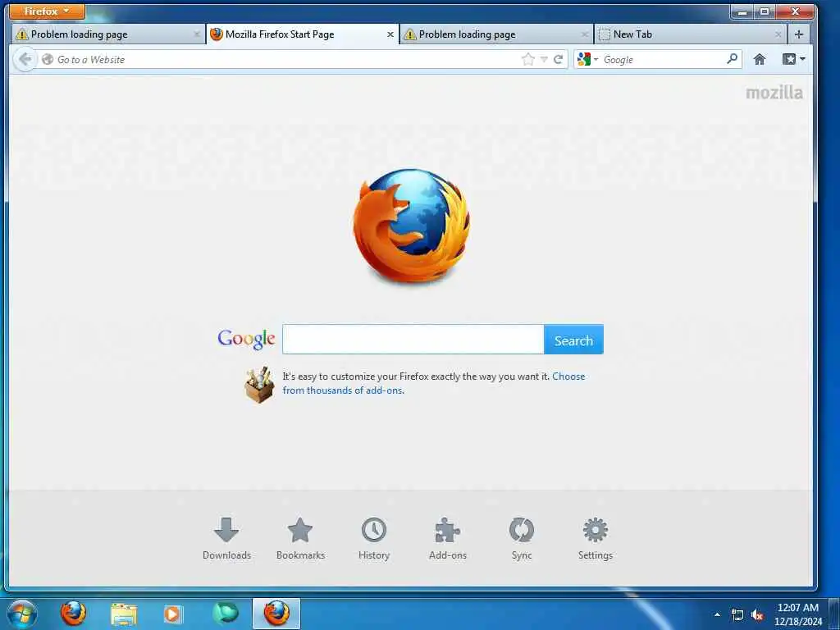Go to the home page via Home icon
The image size is (840, 630).
coord(759,59)
